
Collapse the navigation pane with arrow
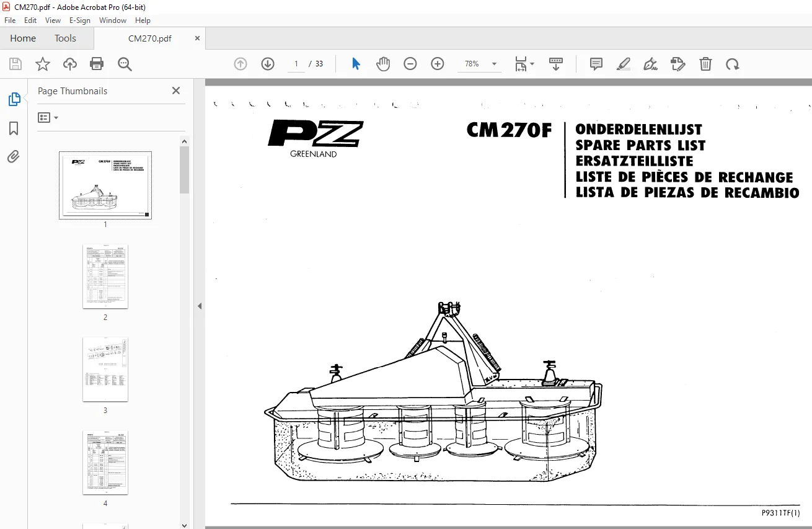click(200, 306)
